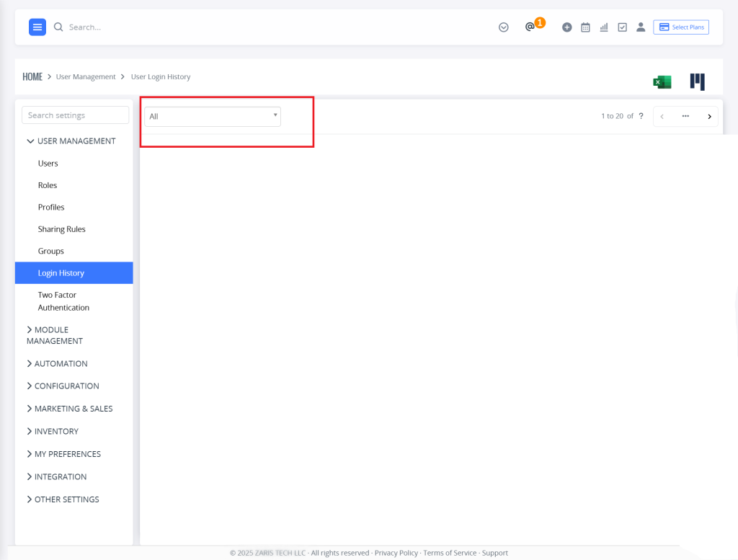Expand the INVENTORY section
Viewport: 738px width, 560px height.
pos(53,432)
